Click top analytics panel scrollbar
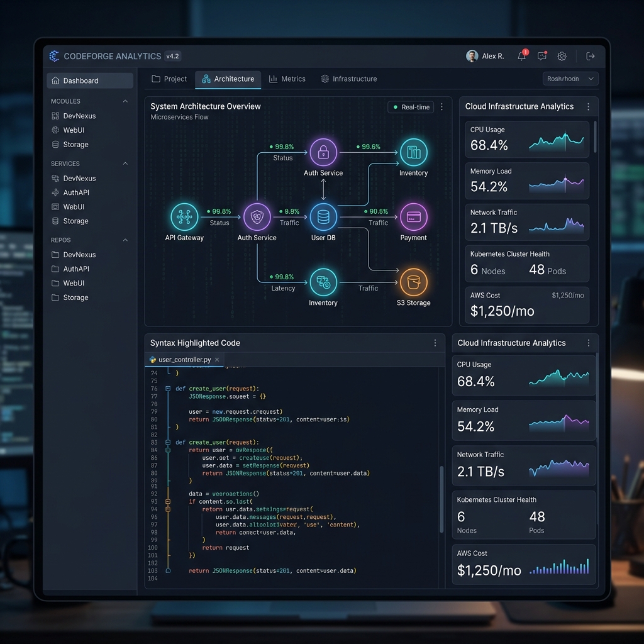 (595, 136)
